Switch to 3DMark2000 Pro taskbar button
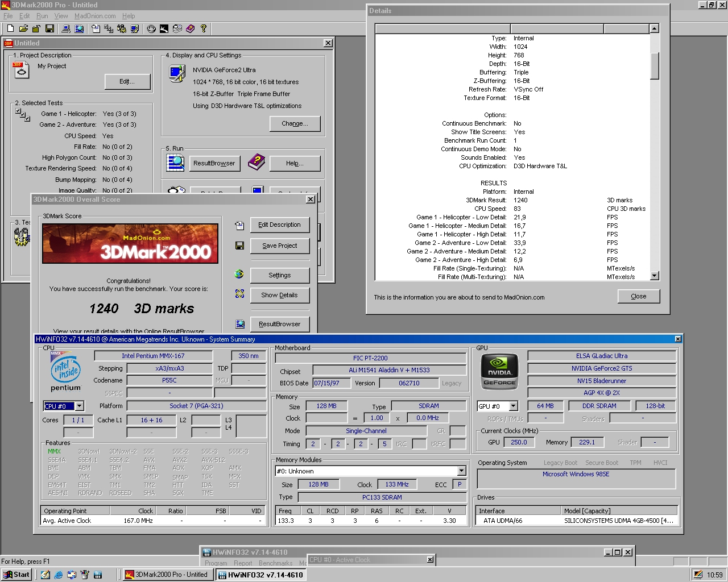The height and width of the screenshot is (582, 728). point(167,575)
